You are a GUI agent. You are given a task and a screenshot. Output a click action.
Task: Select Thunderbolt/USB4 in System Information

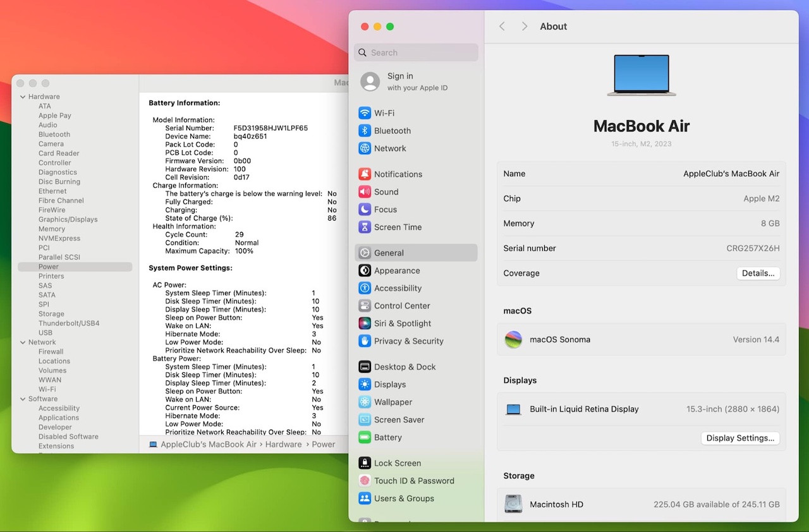coord(69,323)
